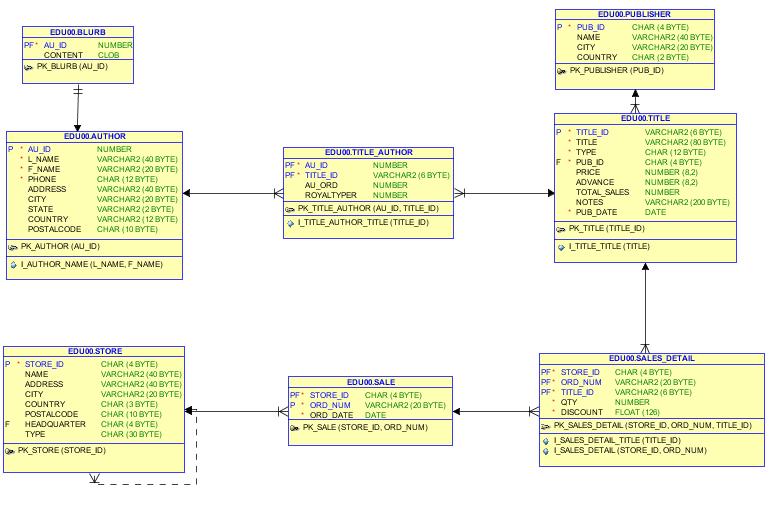Click FLOAT (126) datatype in SALES_DETAIL table
This screenshot has width=776, height=509.
click(x=637, y=412)
